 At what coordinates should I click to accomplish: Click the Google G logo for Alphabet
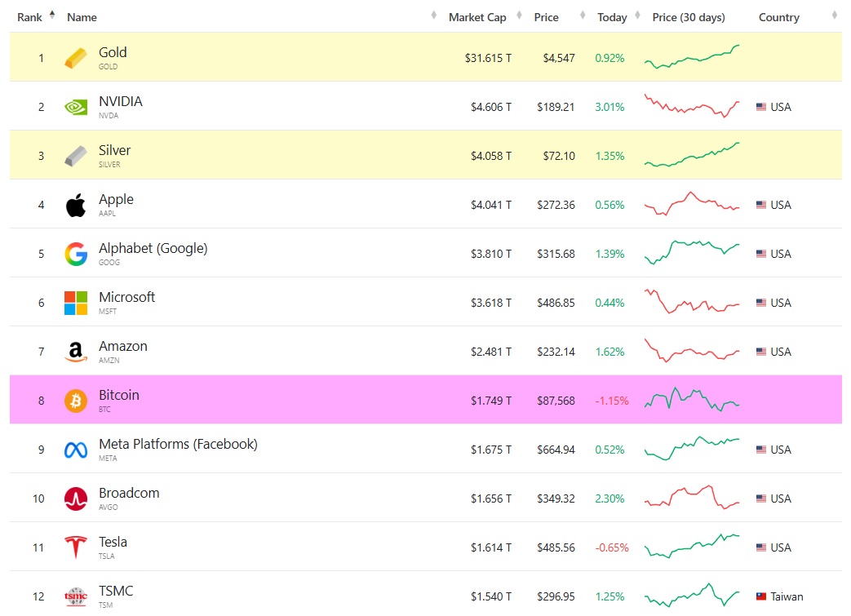pyautogui.click(x=74, y=253)
